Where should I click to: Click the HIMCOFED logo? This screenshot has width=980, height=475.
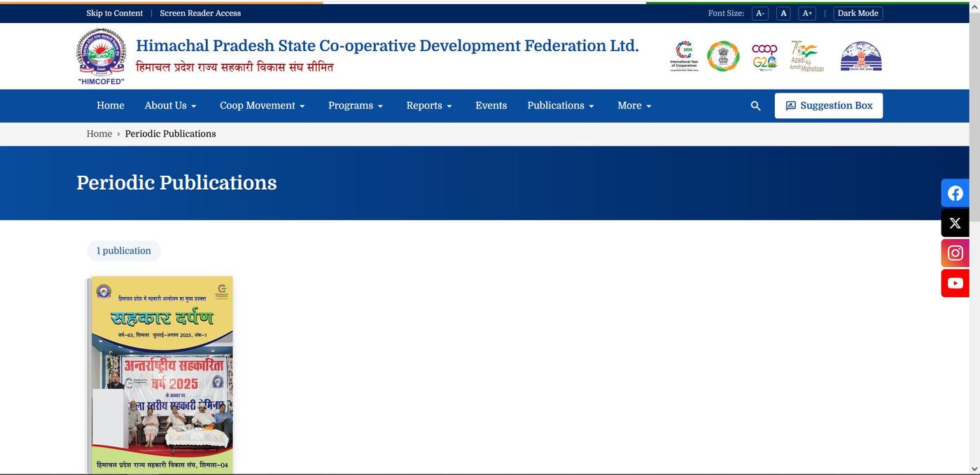coord(101,56)
